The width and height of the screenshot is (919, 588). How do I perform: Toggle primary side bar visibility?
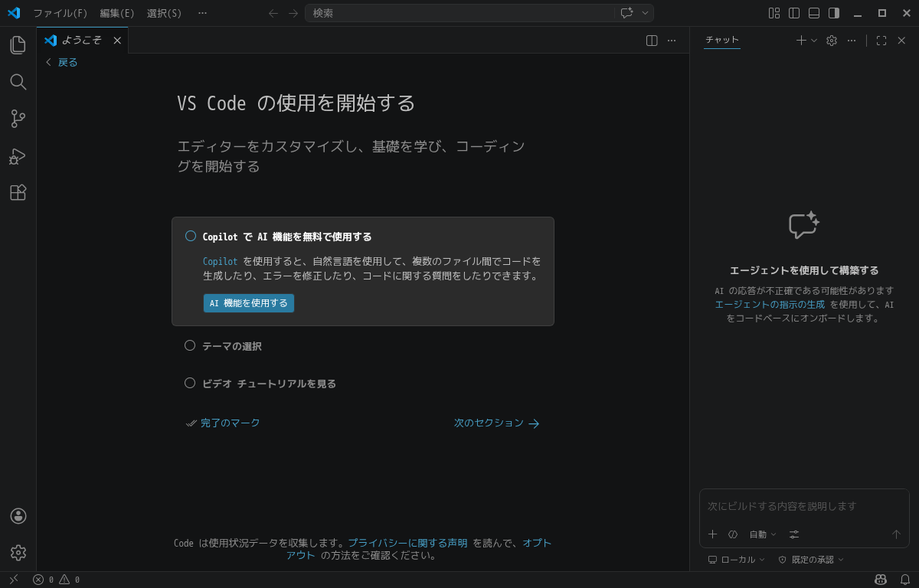(794, 13)
